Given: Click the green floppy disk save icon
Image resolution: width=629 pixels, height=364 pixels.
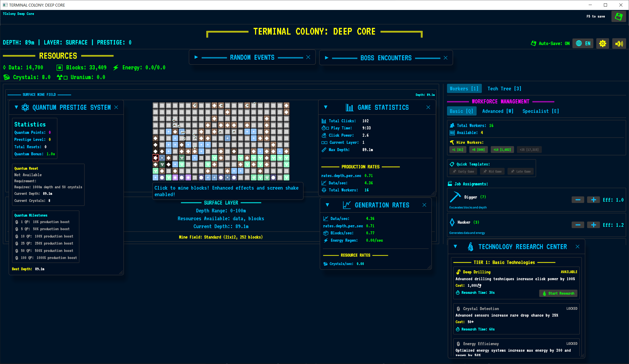Looking at the screenshot, I should [619, 17].
